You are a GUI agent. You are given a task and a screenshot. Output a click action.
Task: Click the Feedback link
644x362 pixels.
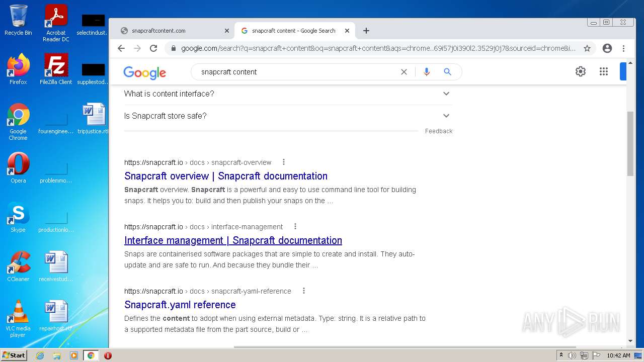(x=439, y=131)
